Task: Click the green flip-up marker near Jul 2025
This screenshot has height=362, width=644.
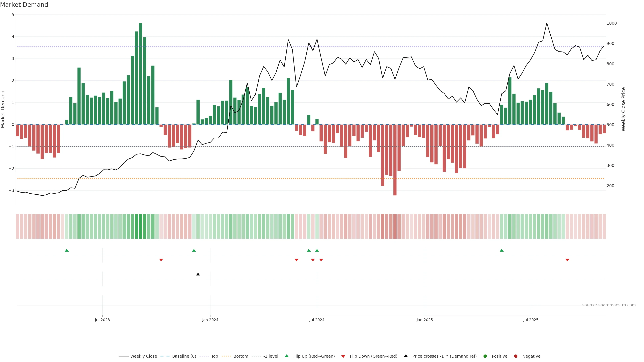Action: (x=501, y=250)
